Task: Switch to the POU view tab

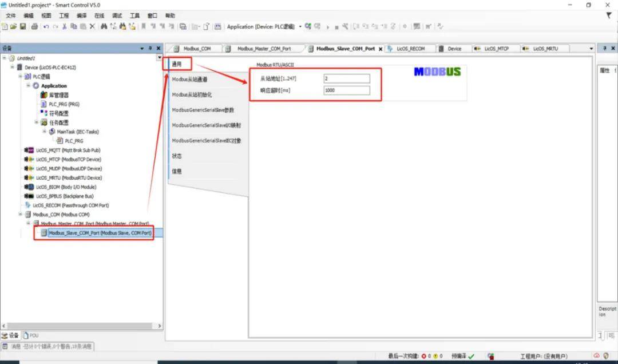Action: 33,335
